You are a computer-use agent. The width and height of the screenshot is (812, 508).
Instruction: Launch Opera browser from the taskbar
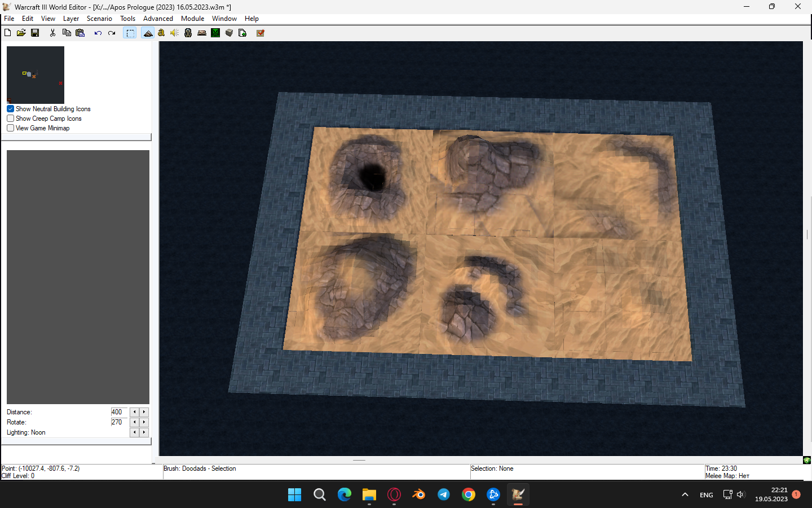tap(394, 494)
